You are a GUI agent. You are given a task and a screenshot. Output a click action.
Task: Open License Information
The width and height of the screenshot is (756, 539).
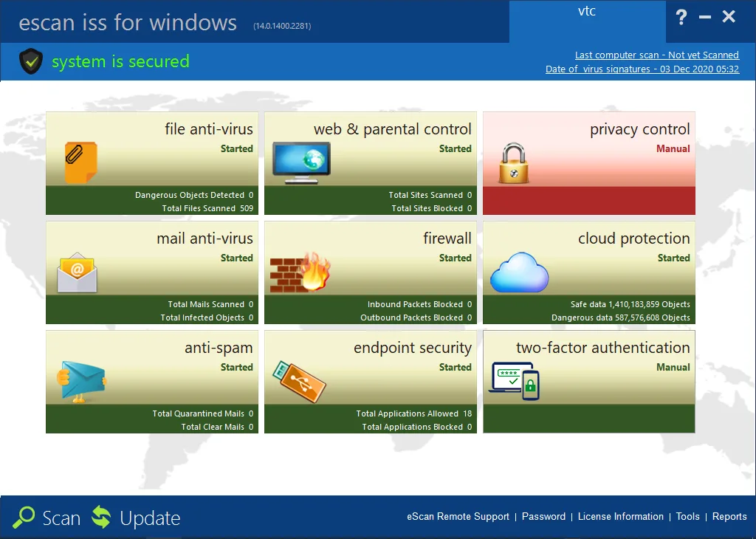[x=620, y=517]
